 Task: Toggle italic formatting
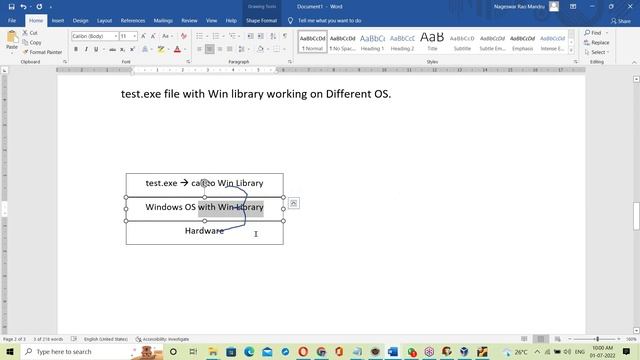pyautogui.click(x=86, y=49)
